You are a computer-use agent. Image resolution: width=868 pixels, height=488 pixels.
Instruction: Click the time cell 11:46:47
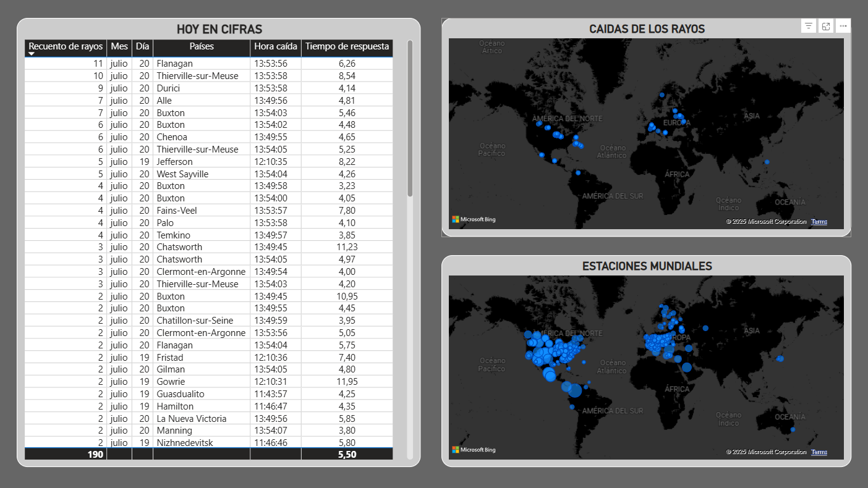(x=276, y=406)
